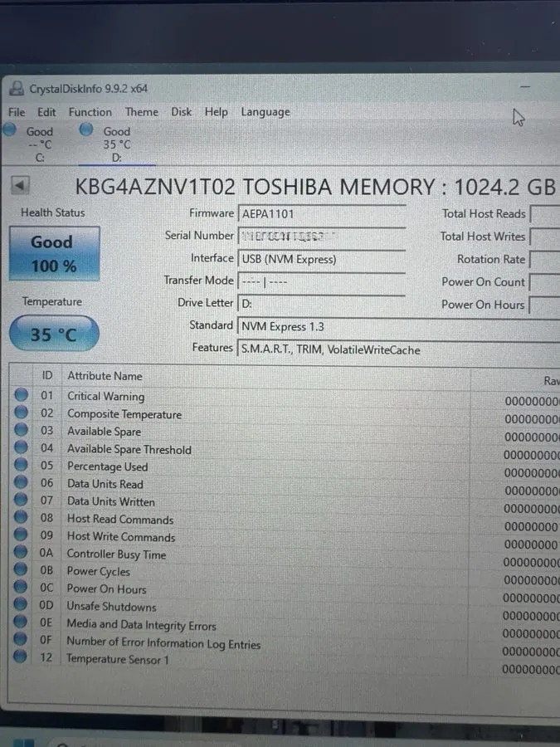The image size is (560, 747).
Task: Click status icon for Critical Warning row
Action: 21,394
